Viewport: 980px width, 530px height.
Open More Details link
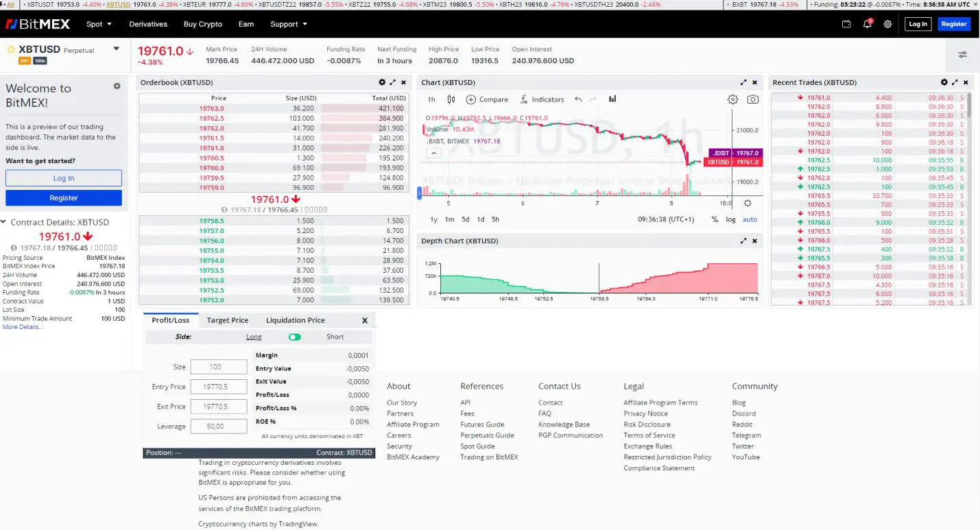[x=23, y=327]
